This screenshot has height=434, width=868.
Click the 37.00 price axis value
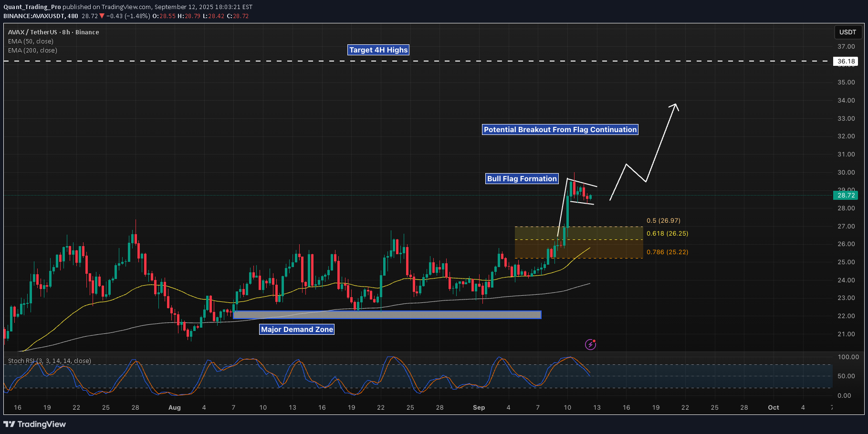pyautogui.click(x=846, y=47)
